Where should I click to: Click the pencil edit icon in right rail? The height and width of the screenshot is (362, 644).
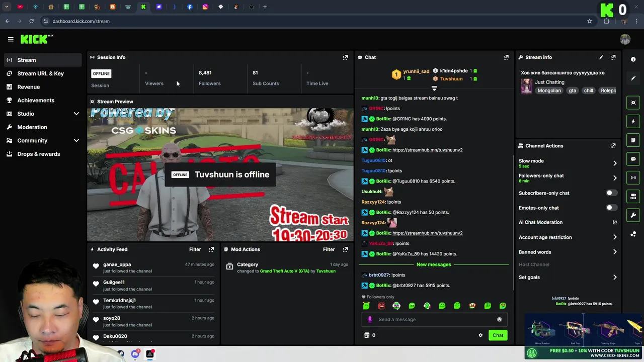[633, 78]
